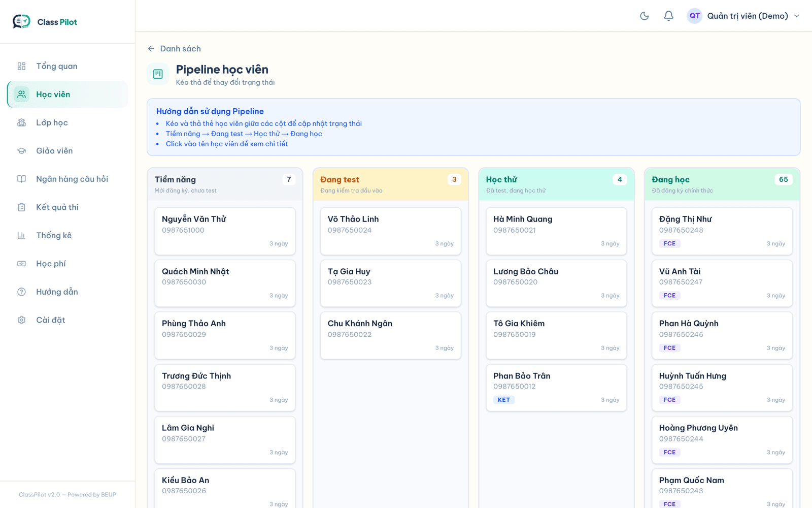
Task: Open Võ Thảo Linh student card
Action: coord(391,231)
